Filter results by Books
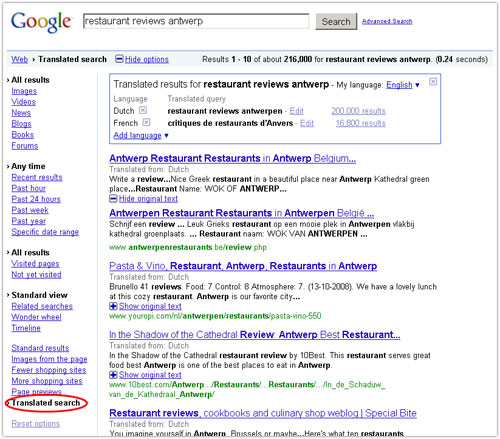The image size is (500, 439). (23, 135)
